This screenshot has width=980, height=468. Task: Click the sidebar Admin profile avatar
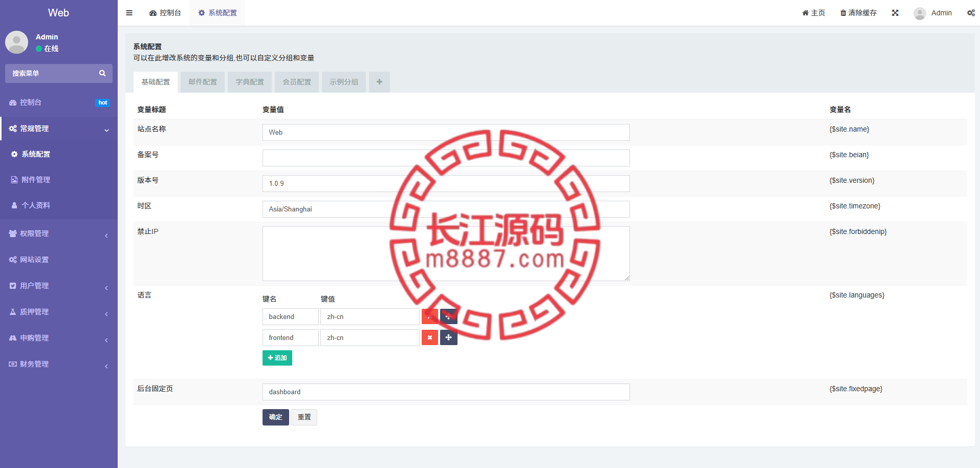pyautogui.click(x=16, y=42)
